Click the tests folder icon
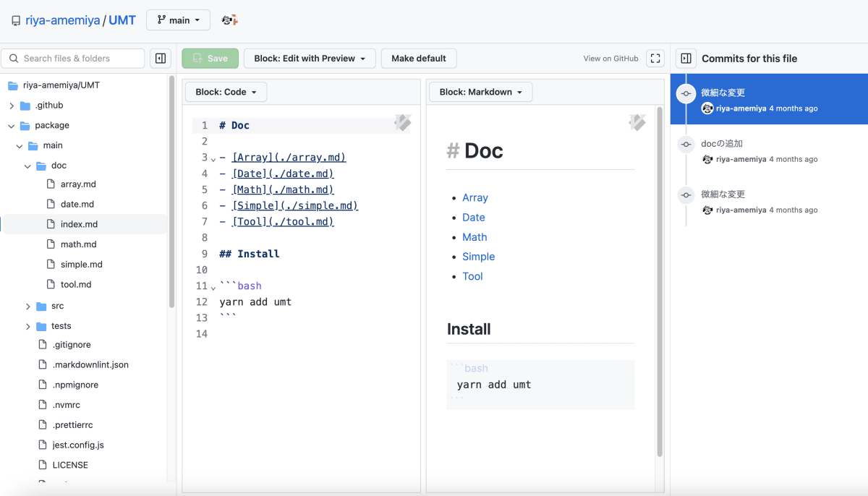Viewport: 868px width, 496px height. (x=42, y=326)
